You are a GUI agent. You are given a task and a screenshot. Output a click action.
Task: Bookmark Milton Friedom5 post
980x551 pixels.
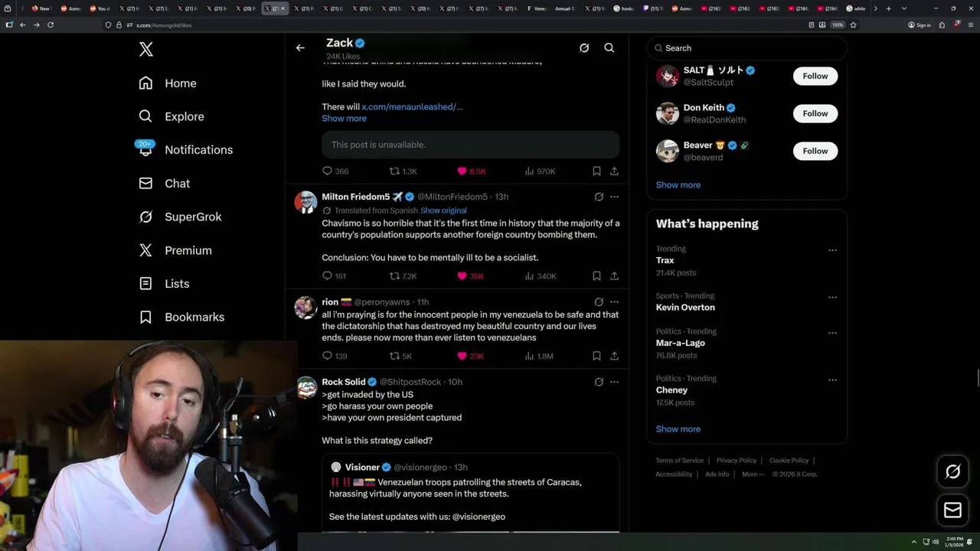596,276
